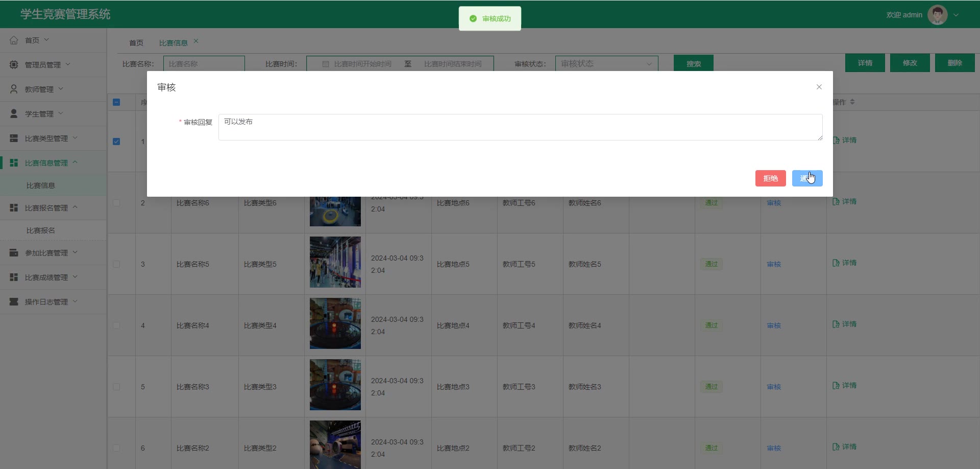The image size is (980, 469).
Task: Click the 教师管理 person icon
Action: [14, 89]
